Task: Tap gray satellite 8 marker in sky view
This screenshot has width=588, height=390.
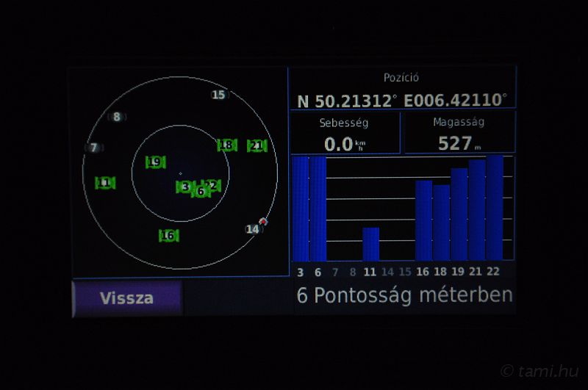Action: pos(116,117)
